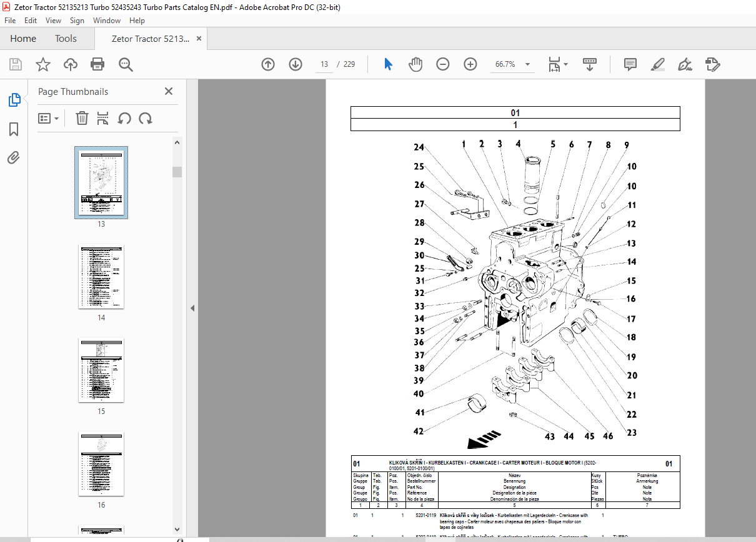Open page break/split thumbnails icon
This screenshot has height=542, width=756.
tap(103, 118)
